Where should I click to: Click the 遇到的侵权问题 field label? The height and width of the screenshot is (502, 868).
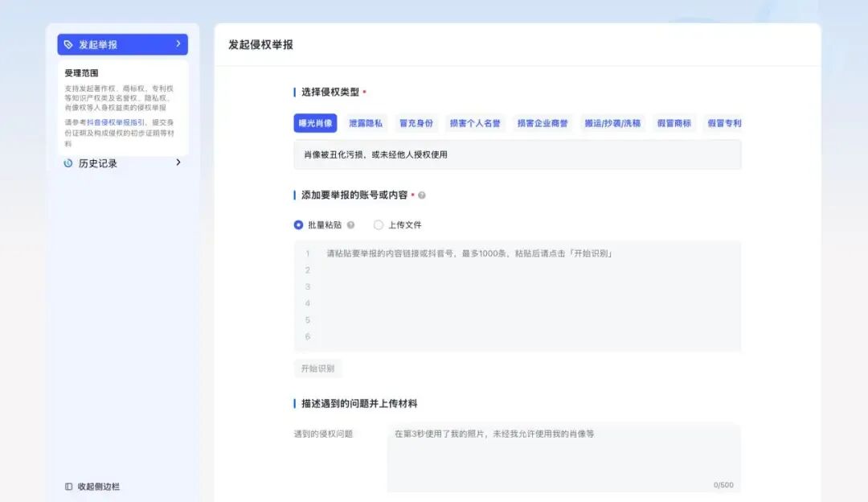[323, 434]
